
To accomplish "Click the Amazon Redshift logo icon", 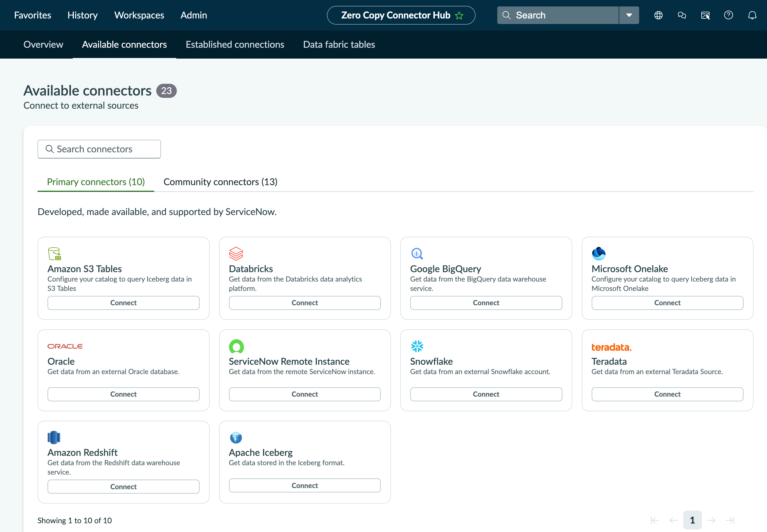I will coord(54,437).
